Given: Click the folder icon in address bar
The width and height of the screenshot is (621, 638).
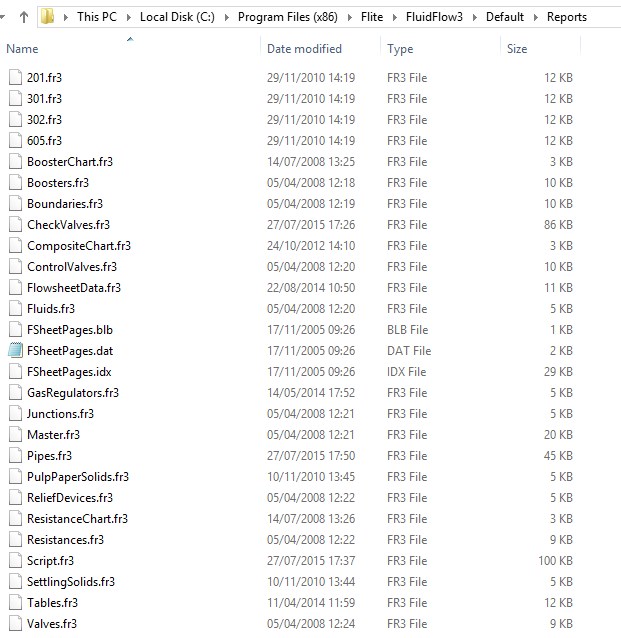Looking at the screenshot, I should 47,17.
